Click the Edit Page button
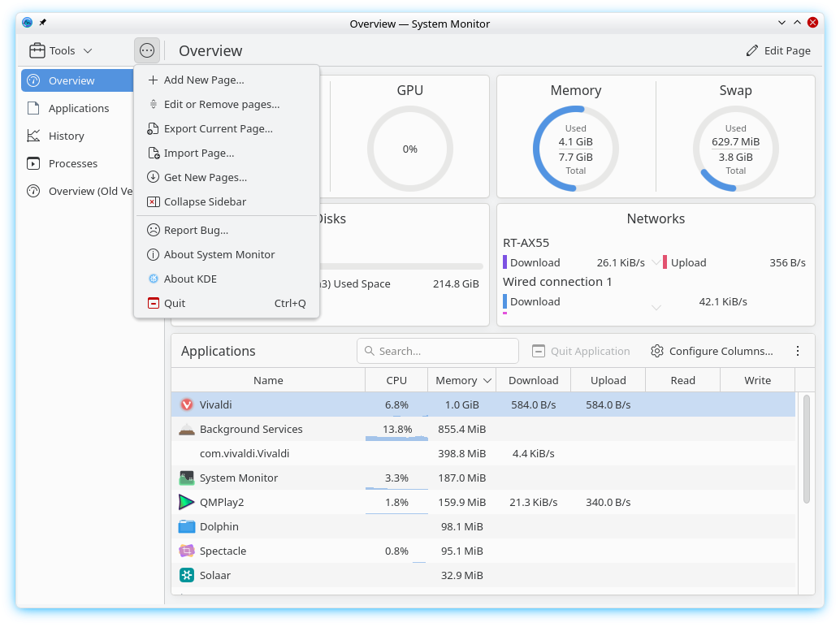840x627 pixels. [778, 50]
